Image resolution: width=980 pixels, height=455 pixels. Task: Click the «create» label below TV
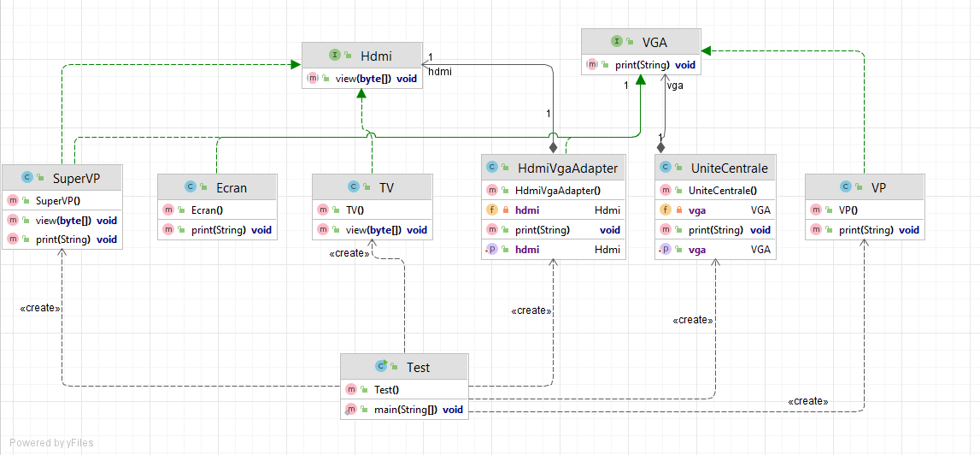[349, 253]
